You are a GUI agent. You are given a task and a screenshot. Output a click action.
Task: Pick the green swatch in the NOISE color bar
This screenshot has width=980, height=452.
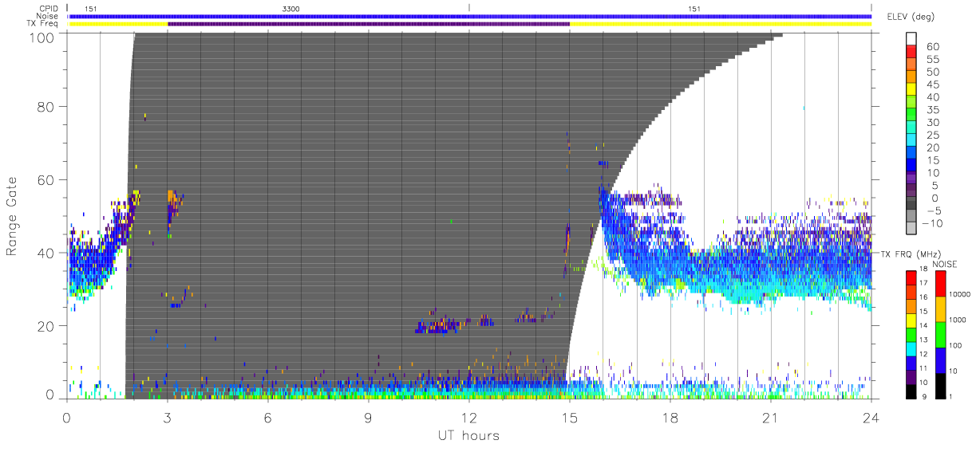coord(942,333)
